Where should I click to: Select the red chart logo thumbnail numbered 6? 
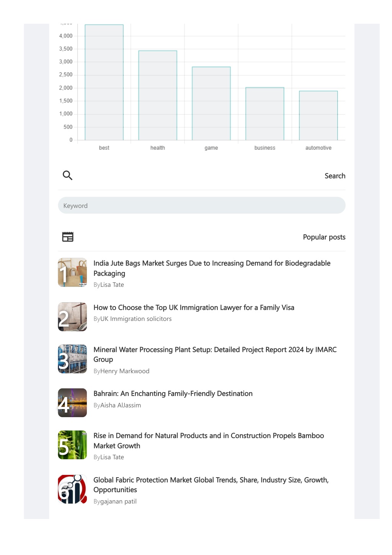72,489
